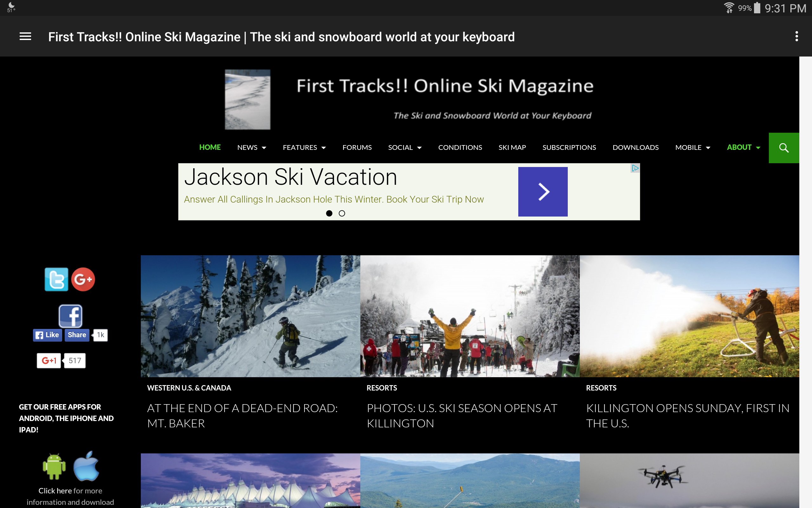Viewport: 812px width, 508px height.
Task: Open Photos: U.S. Ski Season Opens article
Action: pyautogui.click(x=462, y=416)
